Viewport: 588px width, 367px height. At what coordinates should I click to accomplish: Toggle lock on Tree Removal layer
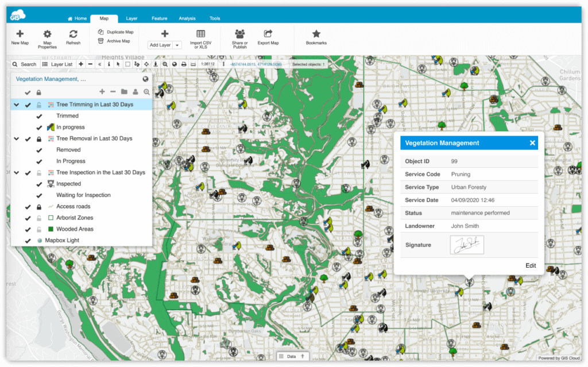pos(39,139)
